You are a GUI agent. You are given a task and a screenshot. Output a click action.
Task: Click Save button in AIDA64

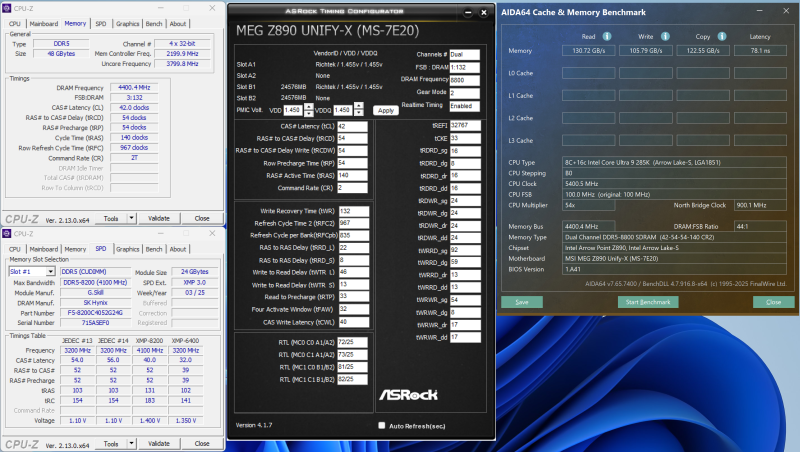522,302
